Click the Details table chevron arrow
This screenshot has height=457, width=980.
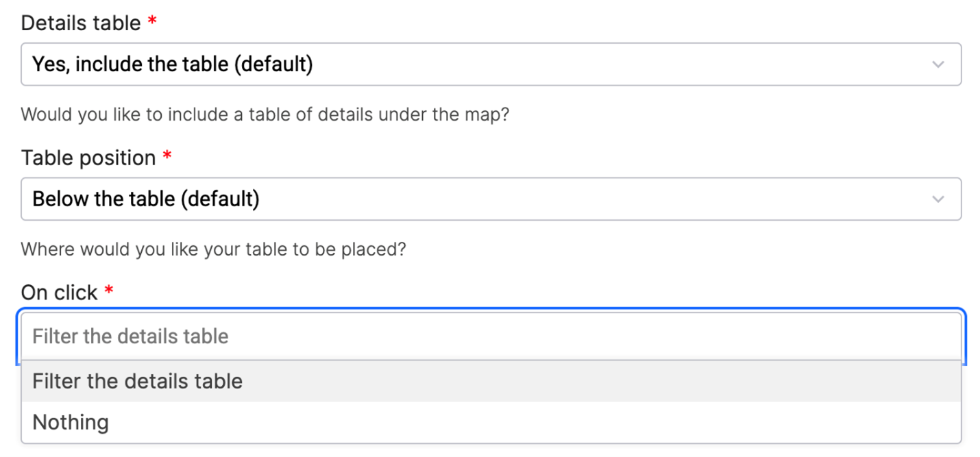click(x=938, y=64)
